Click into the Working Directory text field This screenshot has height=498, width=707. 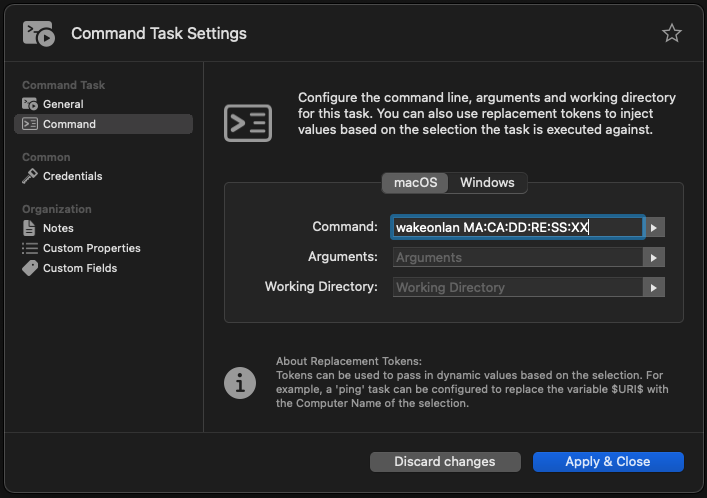(x=516, y=288)
